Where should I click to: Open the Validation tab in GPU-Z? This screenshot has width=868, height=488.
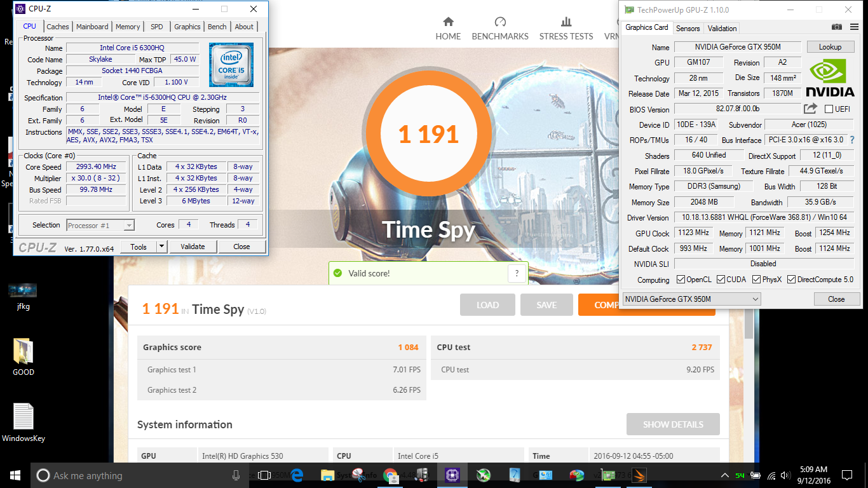point(722,28)
